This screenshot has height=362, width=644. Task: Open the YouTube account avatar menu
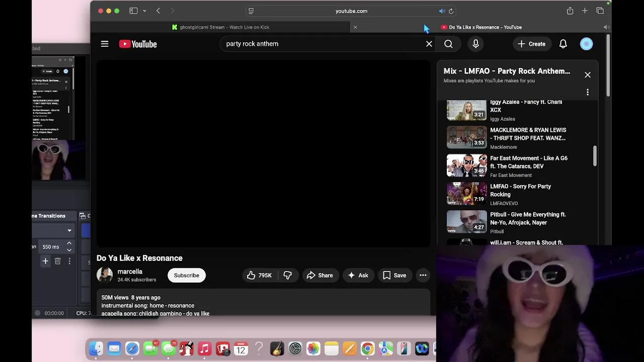[586, 44]
